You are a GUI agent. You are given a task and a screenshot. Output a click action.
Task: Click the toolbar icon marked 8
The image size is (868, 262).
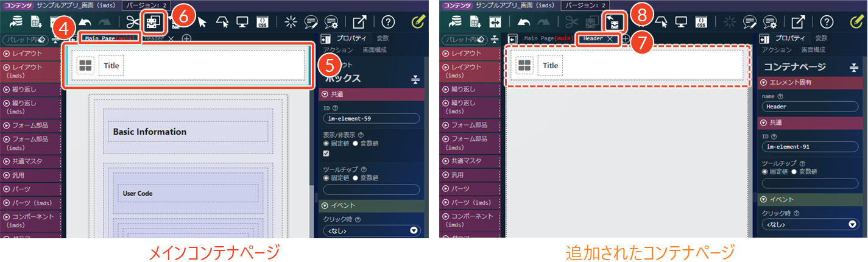click(x=614, y=22)
